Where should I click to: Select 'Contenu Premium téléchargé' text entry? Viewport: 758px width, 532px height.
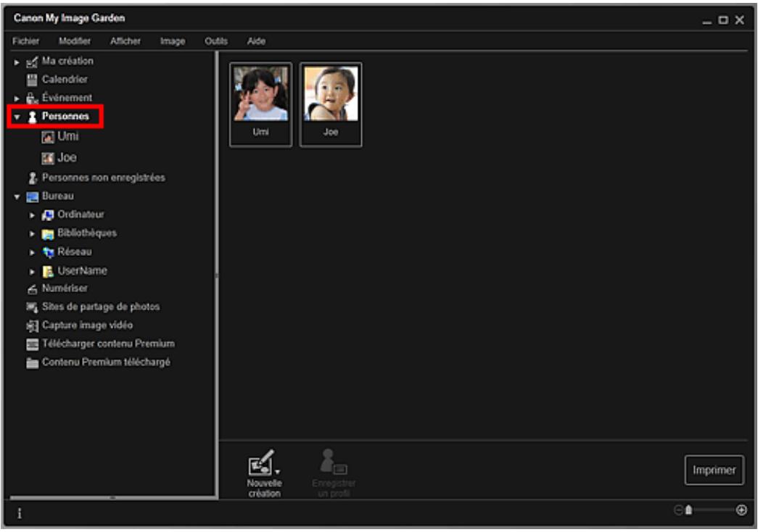click(x=106, y=362)
